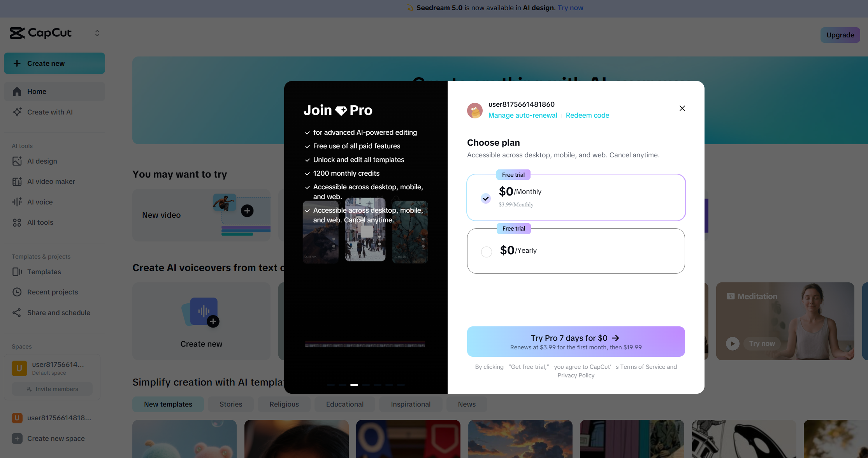Open AI video maker tool
The height and width of the screenshot is (458, 868).
[x=51, y=181]
